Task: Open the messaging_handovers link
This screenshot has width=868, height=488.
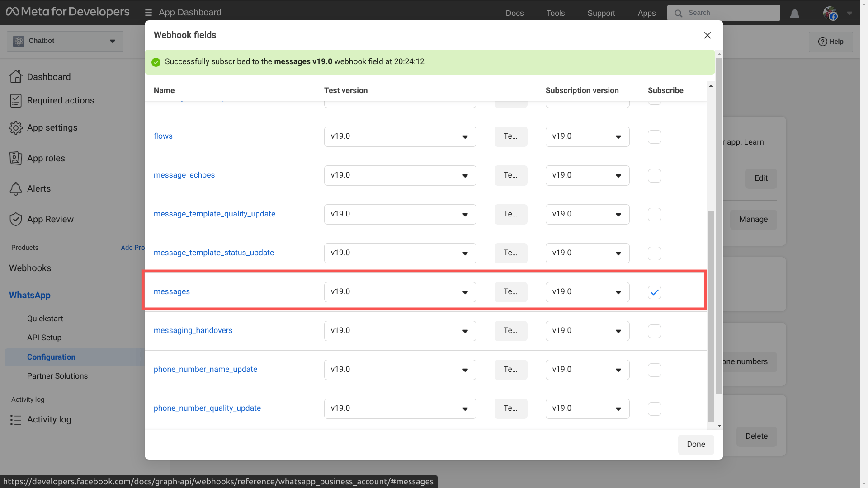Action: (x=193, y=331)
